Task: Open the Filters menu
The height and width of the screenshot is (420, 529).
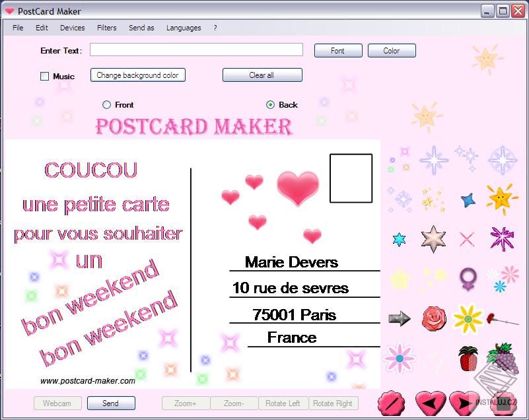Action: coord(106,28)
